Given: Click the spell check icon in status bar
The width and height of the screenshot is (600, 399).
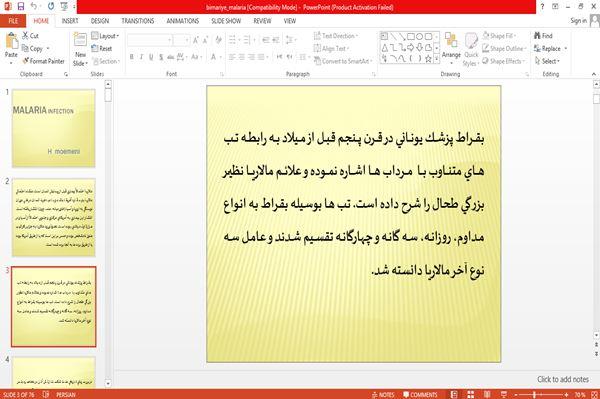Looking at the screenshot, I should coord(46,394).
